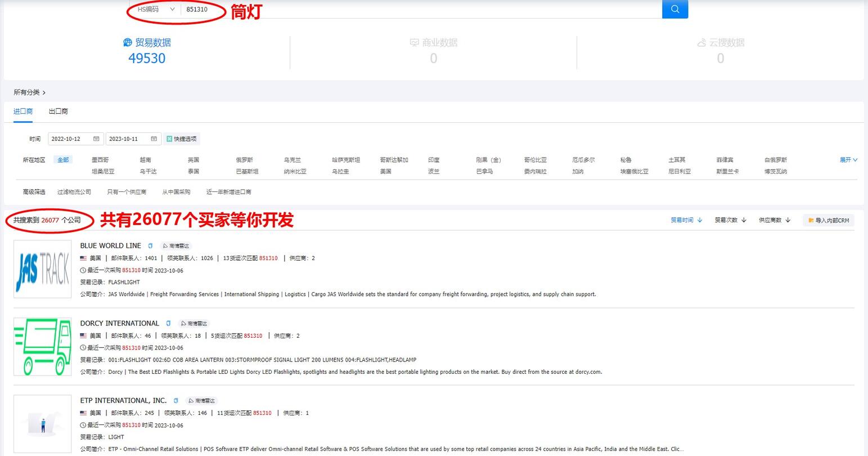Click clock icon on ETP's last purchase line

click(x=83, y=426)
